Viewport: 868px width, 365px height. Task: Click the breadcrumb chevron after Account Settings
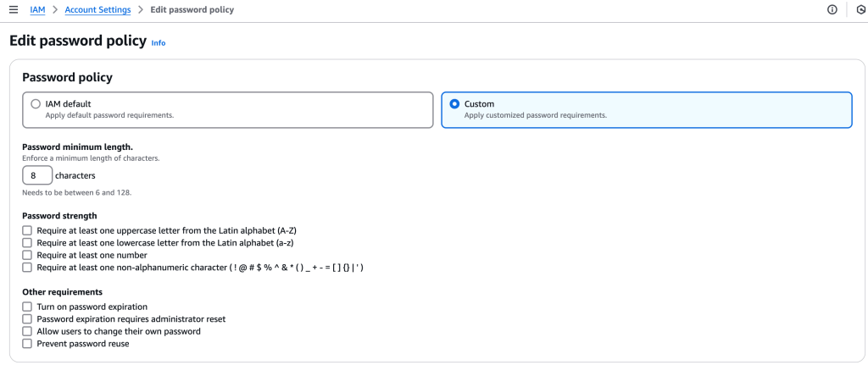point(141,10)
